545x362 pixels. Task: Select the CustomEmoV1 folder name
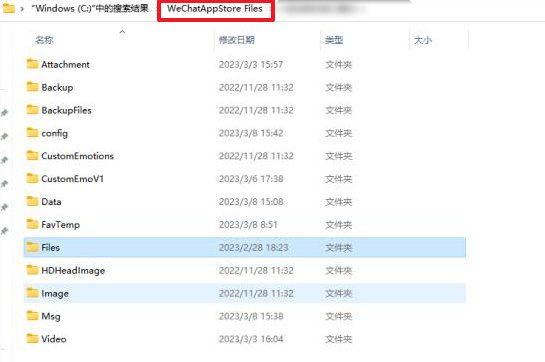72,179
